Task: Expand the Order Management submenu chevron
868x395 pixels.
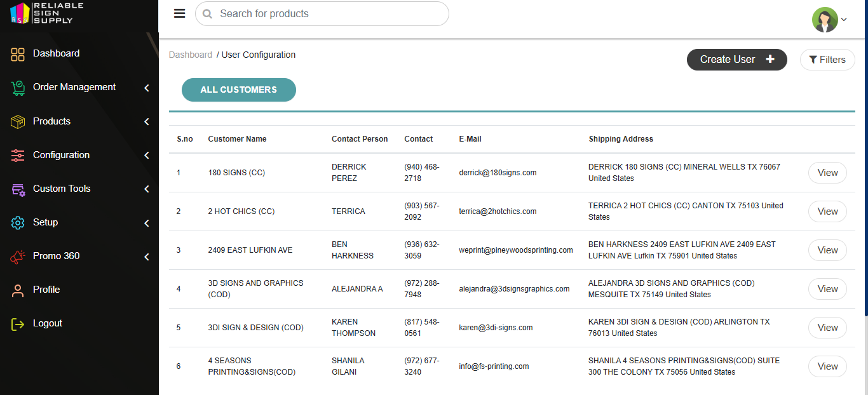Action: click(147, 88)
